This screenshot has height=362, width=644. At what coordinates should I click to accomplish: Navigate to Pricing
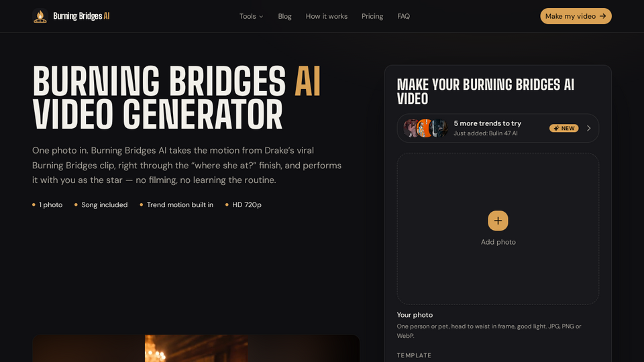tap(372, 16)
